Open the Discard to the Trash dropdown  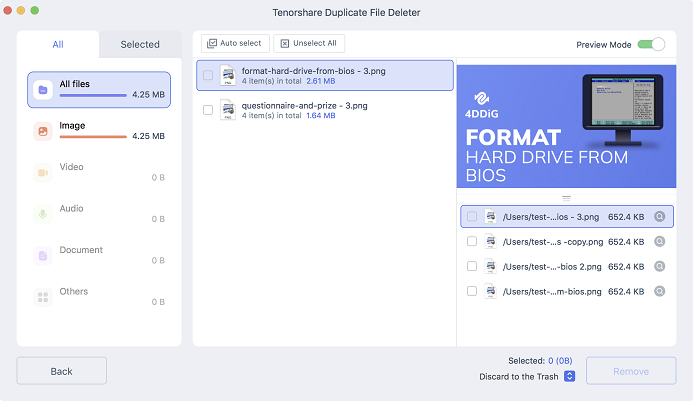[570, 376]
